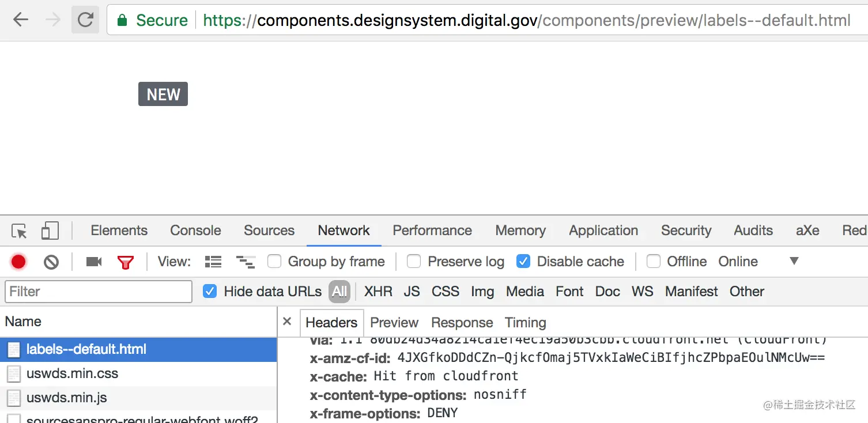Filter requests by Manifest
This screenshot has height=423, width=868.
[x=692, y=292]
